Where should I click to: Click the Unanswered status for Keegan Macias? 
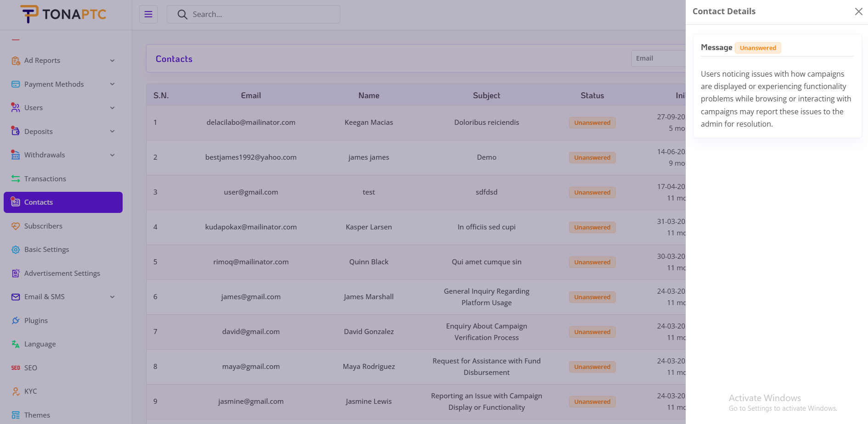[592, 123]
